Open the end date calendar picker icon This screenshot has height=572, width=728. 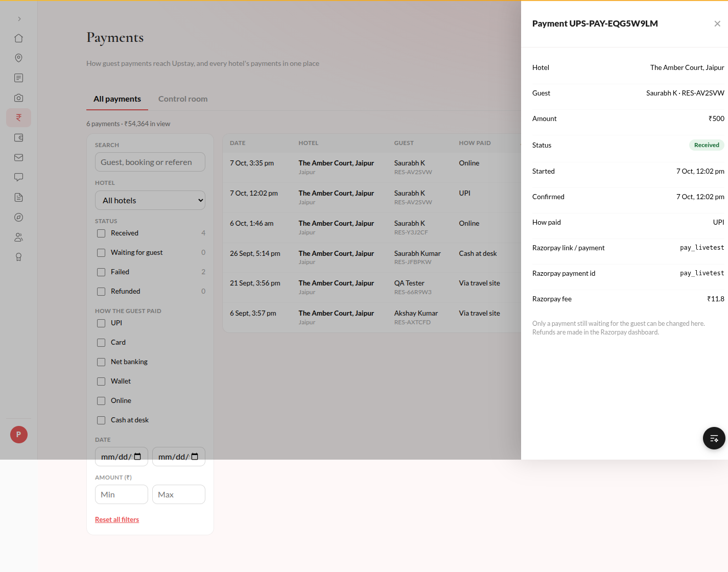(195, 457)
